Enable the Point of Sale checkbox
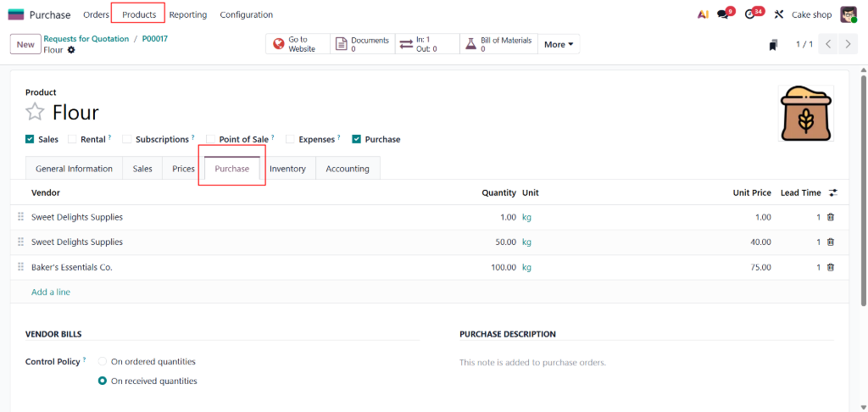 (x=211, y=139)
